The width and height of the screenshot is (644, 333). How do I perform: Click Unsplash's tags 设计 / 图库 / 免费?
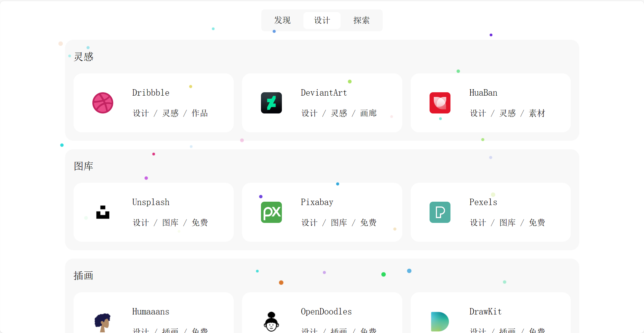(170, 223)
